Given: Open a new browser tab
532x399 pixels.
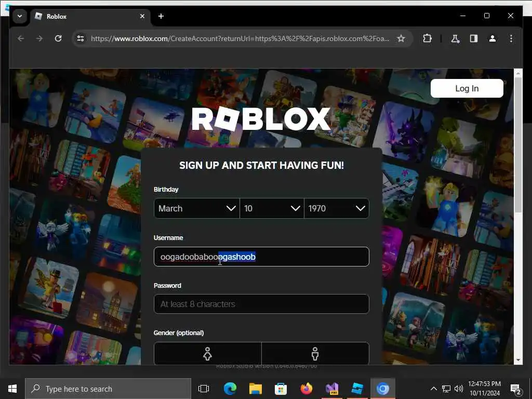Looking at the screenshot, I should [161, 16].
